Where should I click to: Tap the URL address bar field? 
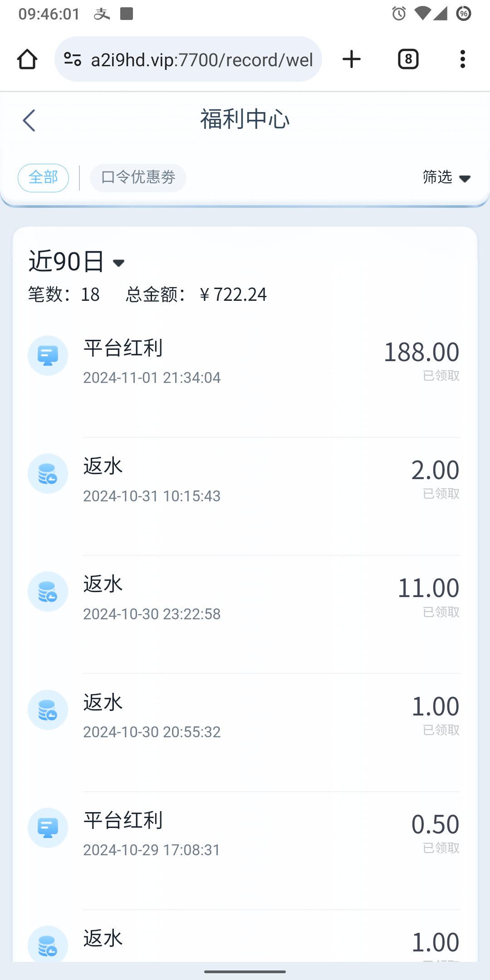[x=201, y=59]
